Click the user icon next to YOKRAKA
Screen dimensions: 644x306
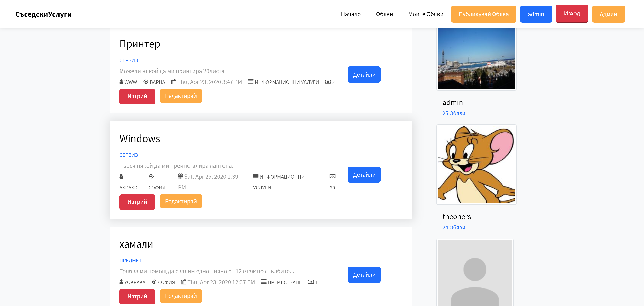[121, 282]
